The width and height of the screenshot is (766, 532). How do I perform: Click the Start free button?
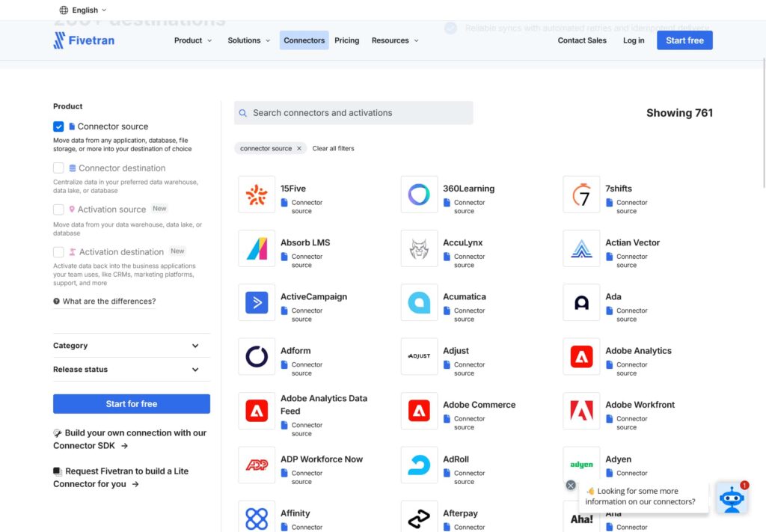[x=684, y=40]
